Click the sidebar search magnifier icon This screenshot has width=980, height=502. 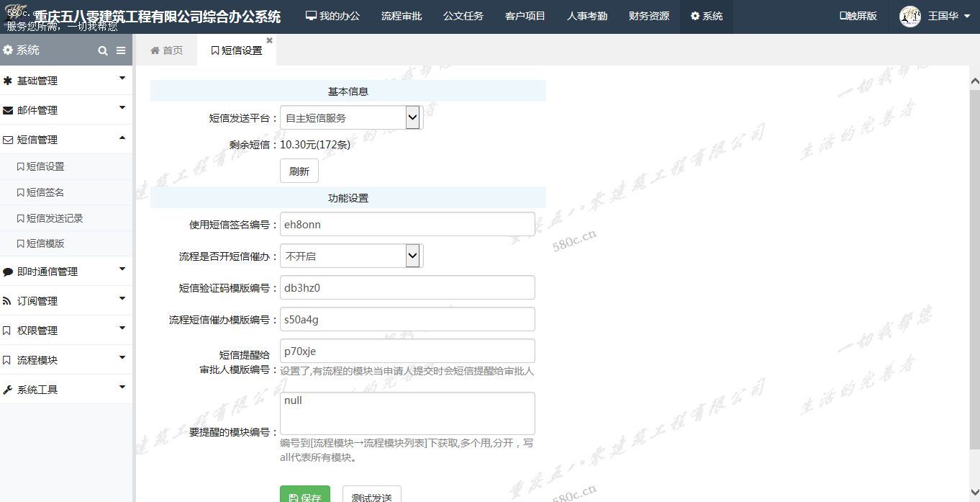click(103, 50)
